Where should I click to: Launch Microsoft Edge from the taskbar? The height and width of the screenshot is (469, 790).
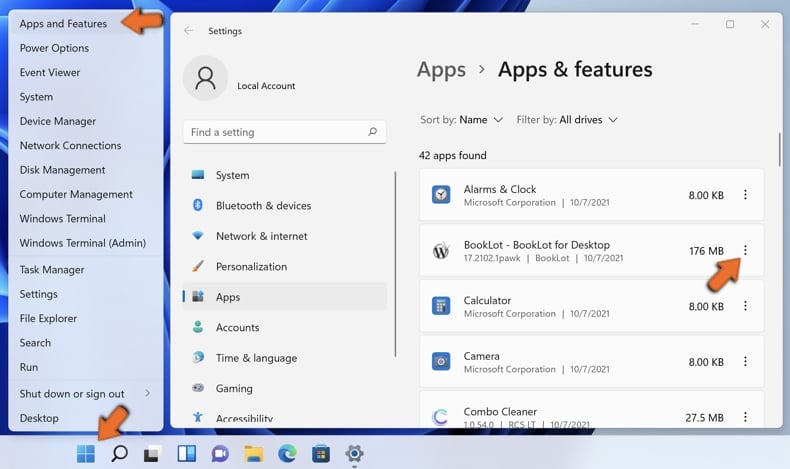(287, 454)
